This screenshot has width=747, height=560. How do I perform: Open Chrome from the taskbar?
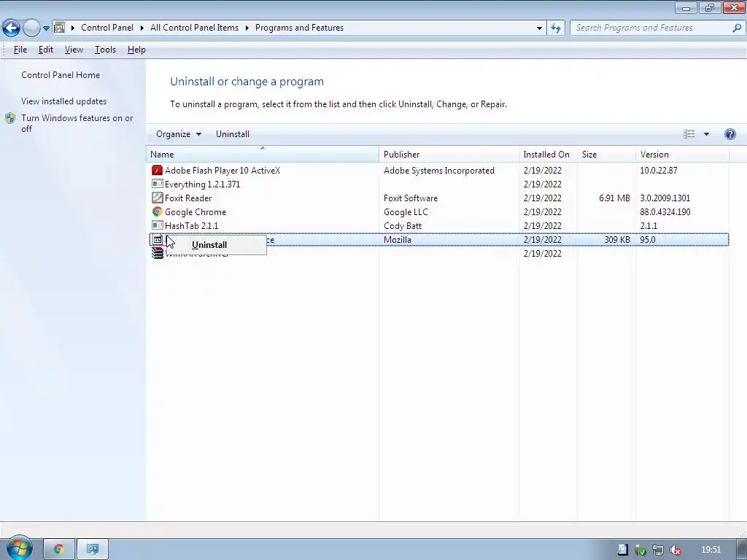59,550
